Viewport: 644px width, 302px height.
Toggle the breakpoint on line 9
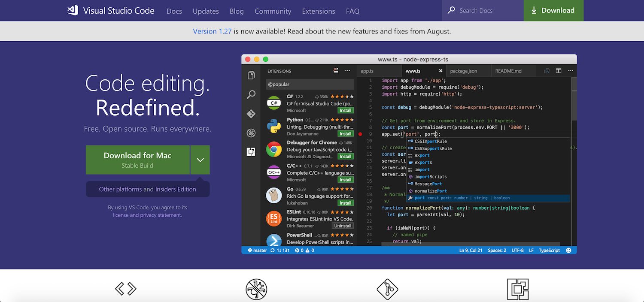tap(360, 134)
